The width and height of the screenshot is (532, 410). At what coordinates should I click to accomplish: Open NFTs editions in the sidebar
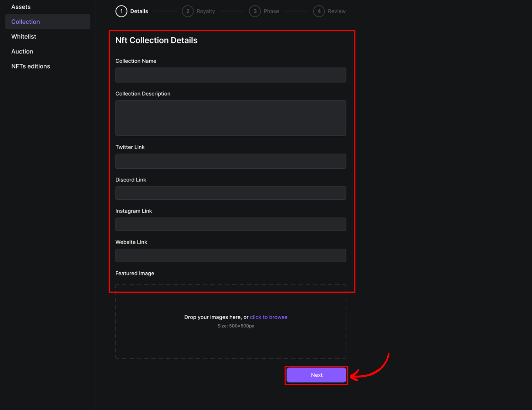pyautogui.click(x=31, y=66)
